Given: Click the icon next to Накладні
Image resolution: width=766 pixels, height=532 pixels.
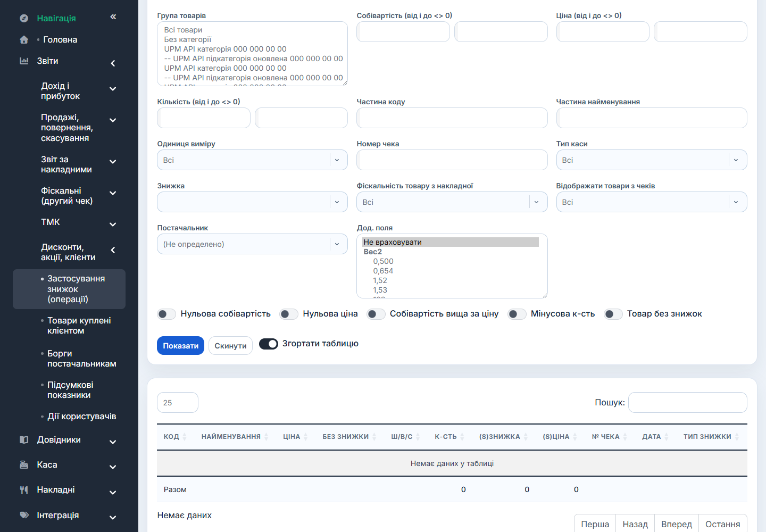Looking at the screenshot, I should pos(24,489).
